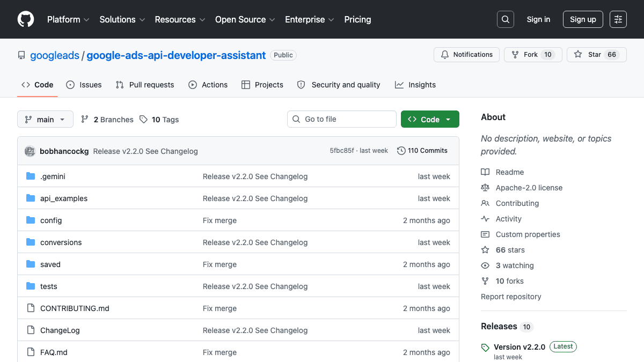The height and width of the screenshot is (362, 644).
Task: Click the eye icon next to 3 watching
Action: coord(485,265)
